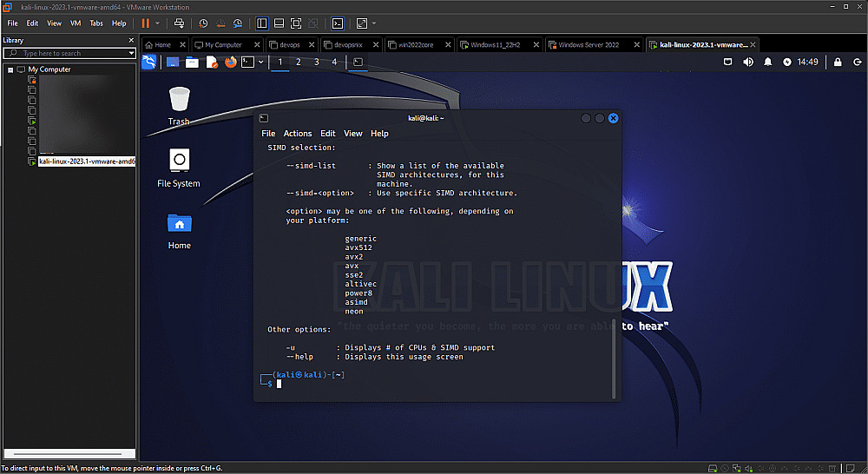Click the display tray icon in Kali panel

coord(728,62)
